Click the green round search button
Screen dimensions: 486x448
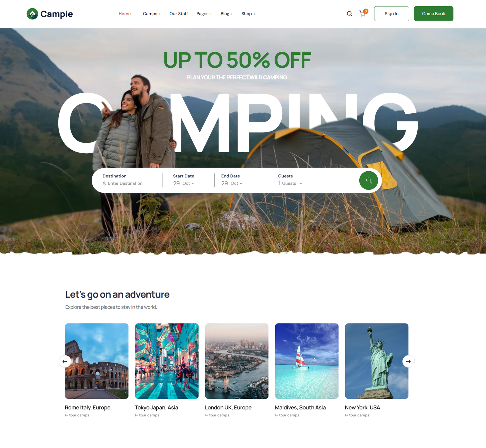click(x=369, y=180)
